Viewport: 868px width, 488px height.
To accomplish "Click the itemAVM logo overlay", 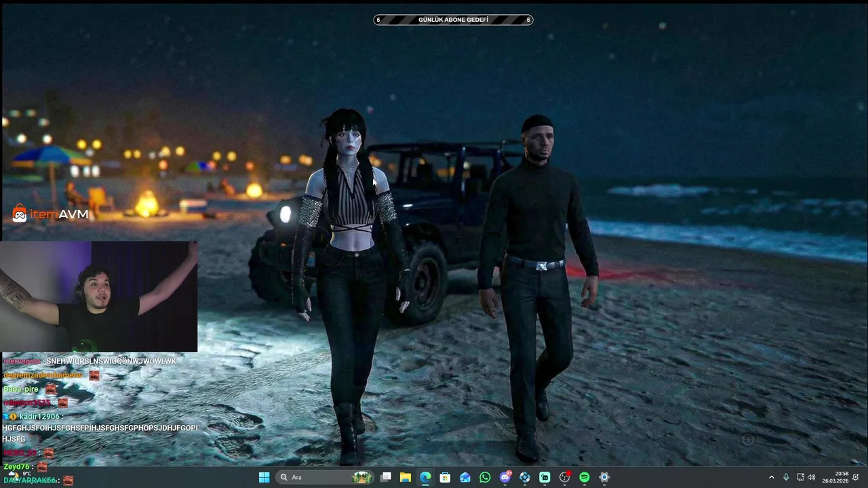I will [51, 214].
